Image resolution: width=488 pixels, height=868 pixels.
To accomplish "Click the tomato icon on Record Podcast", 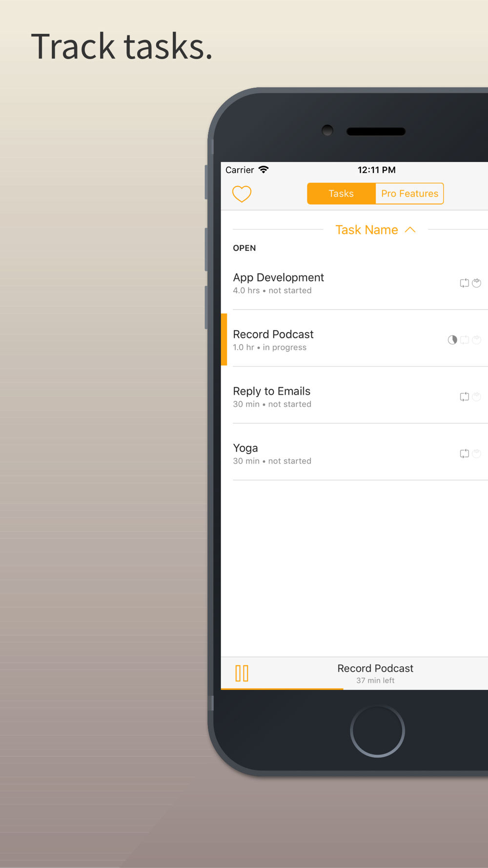I will 477,340.
